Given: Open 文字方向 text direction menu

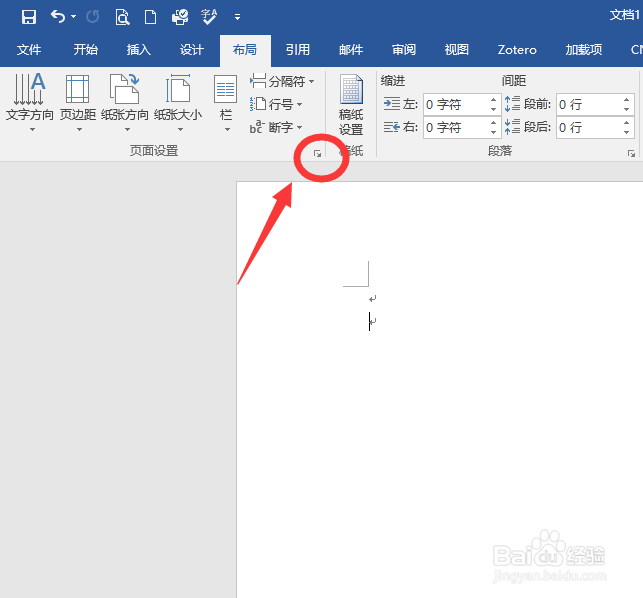Looking at the screenshot, I should [30, 103].
